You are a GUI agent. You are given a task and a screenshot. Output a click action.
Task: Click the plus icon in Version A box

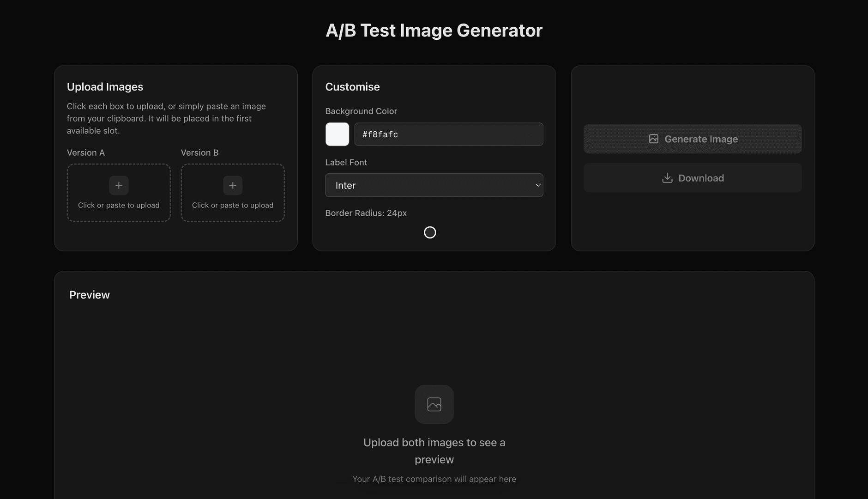(118, 185)
